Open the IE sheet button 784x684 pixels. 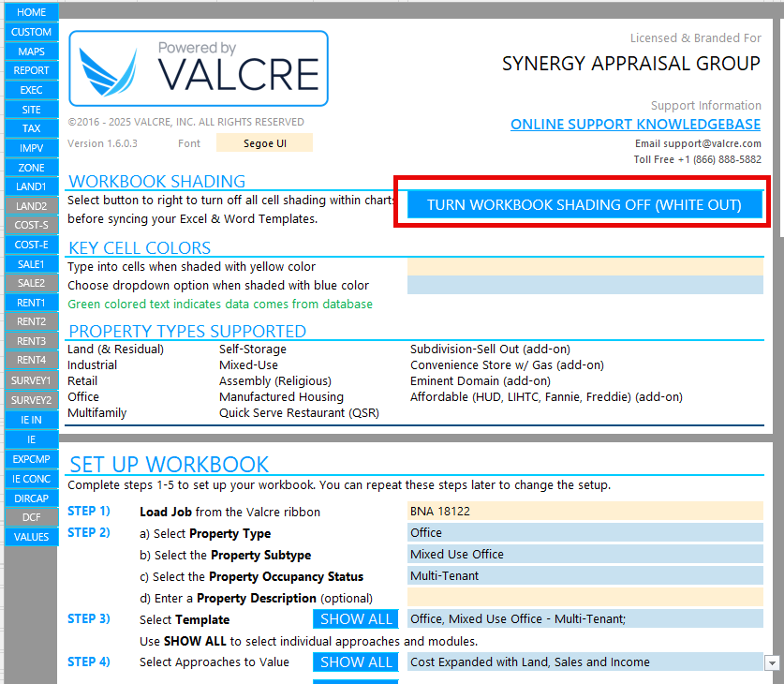click(x=32, y=439)
